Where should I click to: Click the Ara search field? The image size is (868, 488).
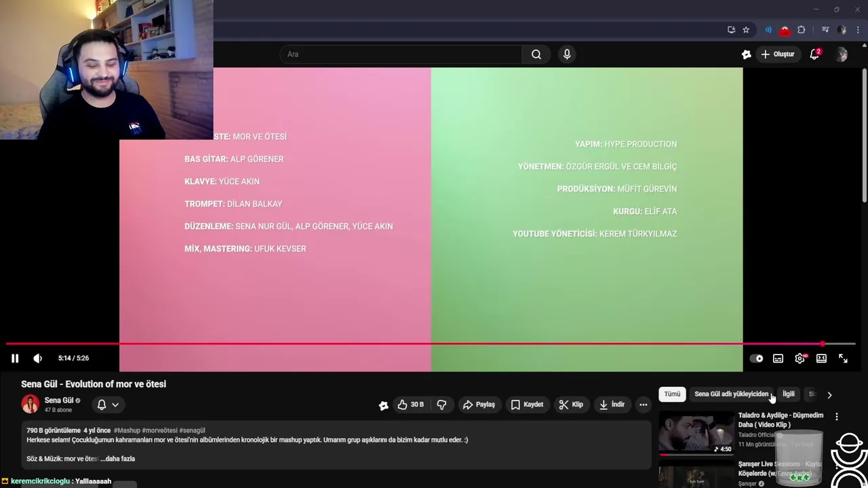401,54
